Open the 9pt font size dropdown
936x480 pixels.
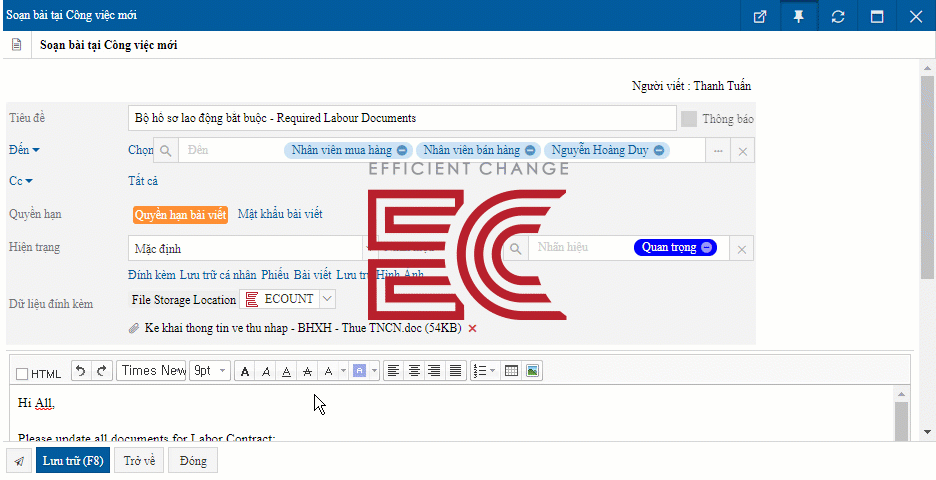pos(210,371)
